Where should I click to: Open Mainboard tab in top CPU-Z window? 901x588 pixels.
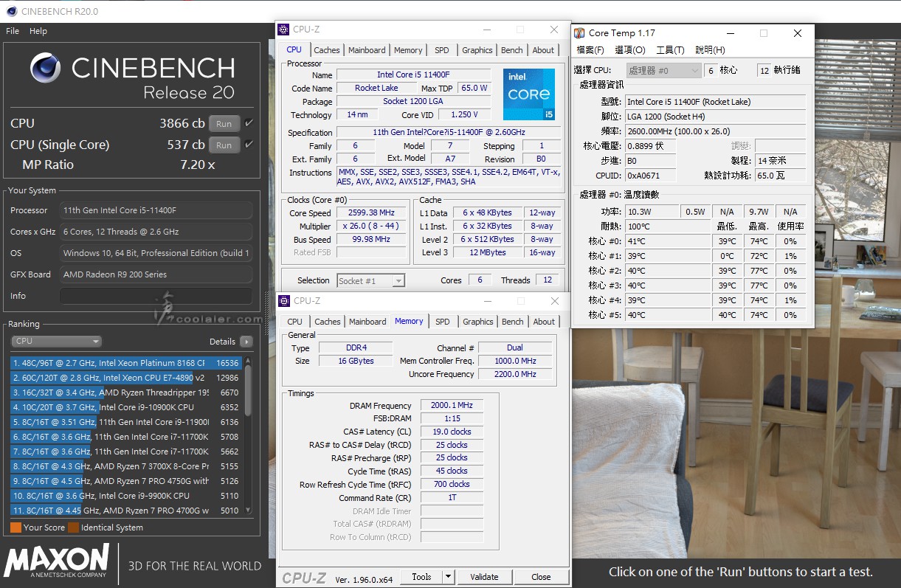coord(367,50)
